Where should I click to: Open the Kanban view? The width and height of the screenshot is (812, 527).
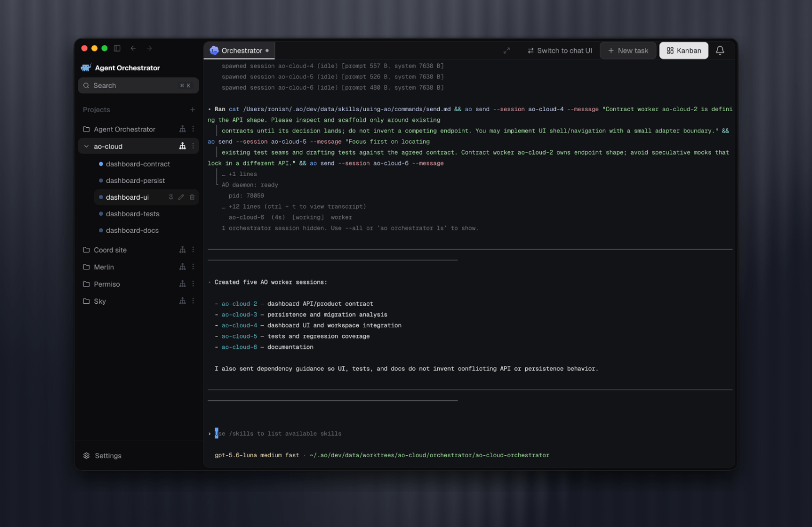coord(684,50)
